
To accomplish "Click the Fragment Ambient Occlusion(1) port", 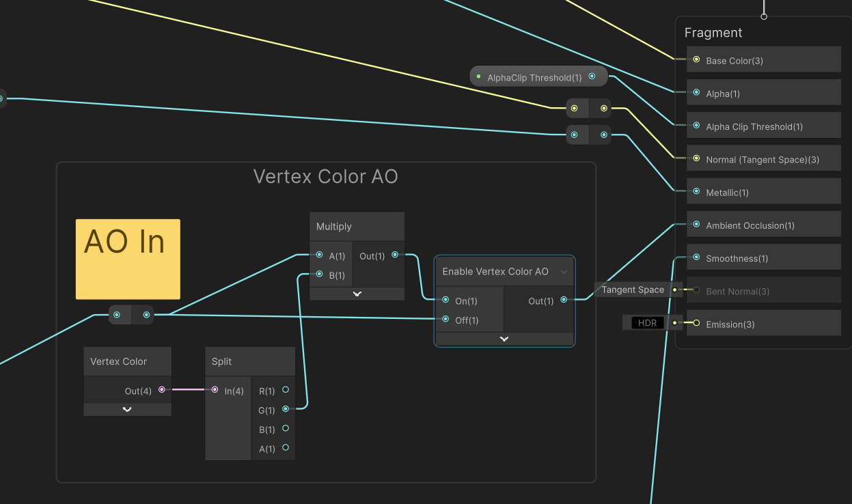I will point(696,224).
